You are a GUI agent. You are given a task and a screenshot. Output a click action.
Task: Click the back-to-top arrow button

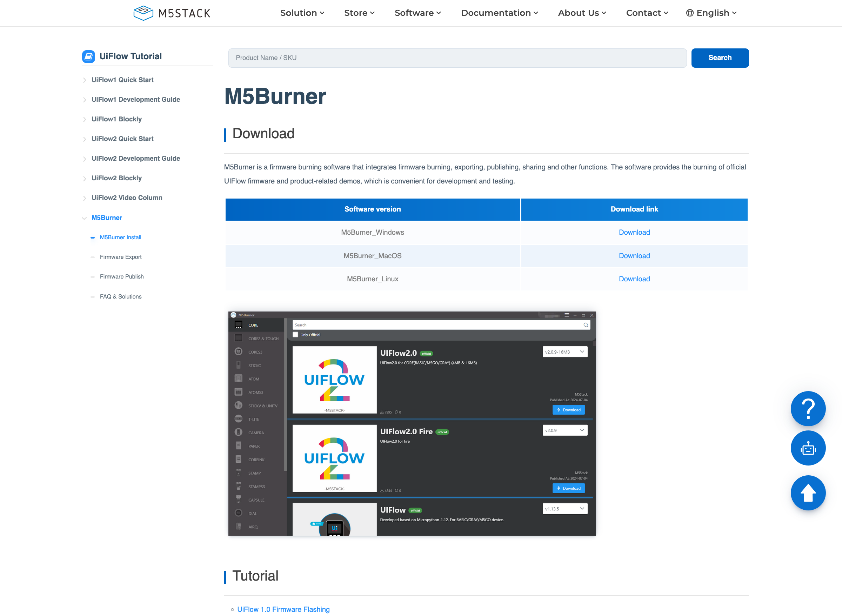pyautogui.click(x=808, y=493)
